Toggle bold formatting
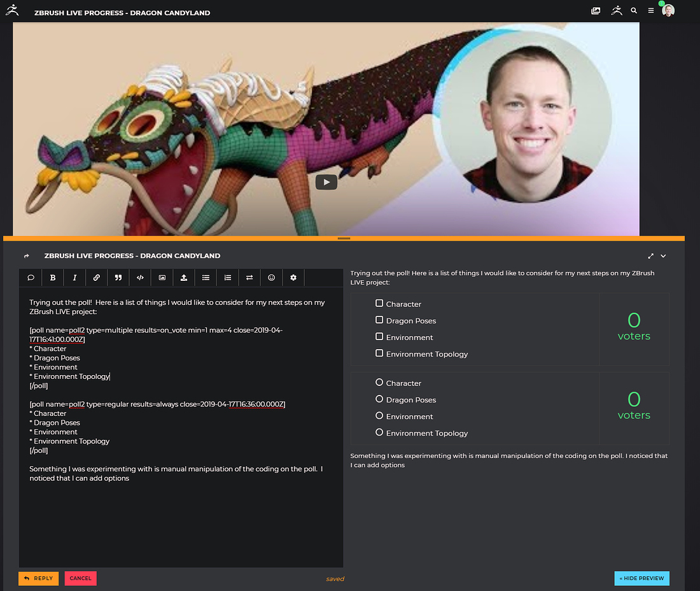Screen dimensions: 700x591 (53, 278)
